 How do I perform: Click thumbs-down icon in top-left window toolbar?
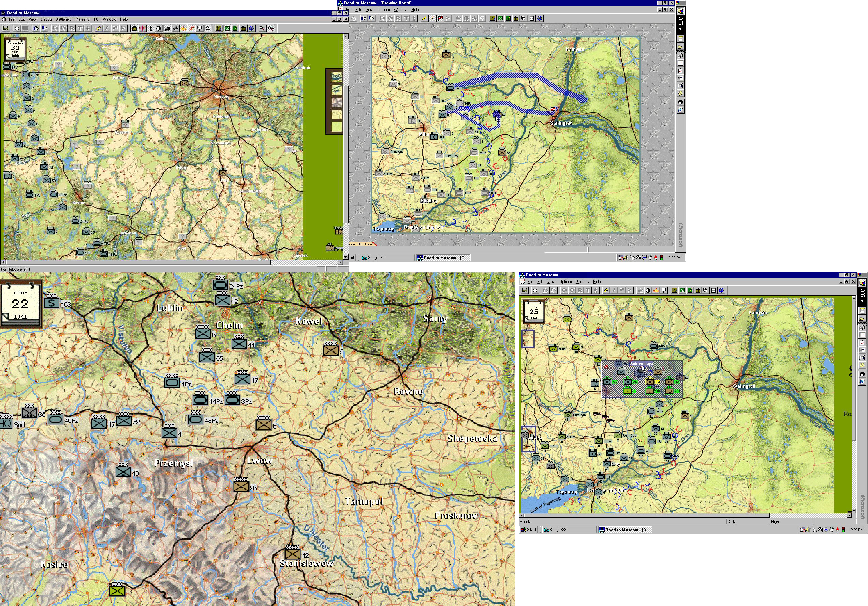[45, 28]
